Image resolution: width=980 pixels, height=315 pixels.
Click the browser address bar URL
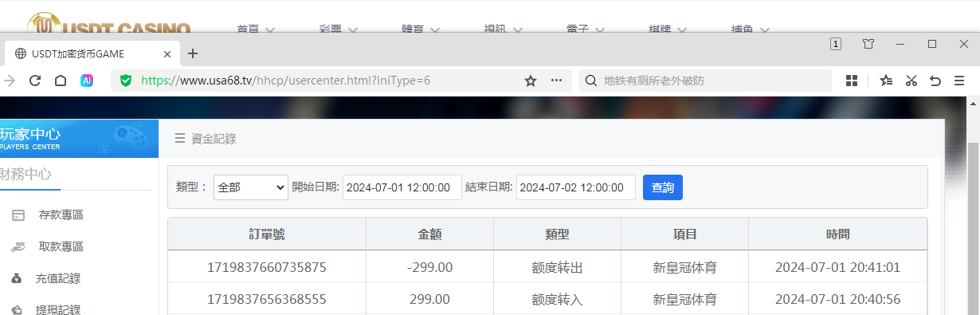coord(286,81)
